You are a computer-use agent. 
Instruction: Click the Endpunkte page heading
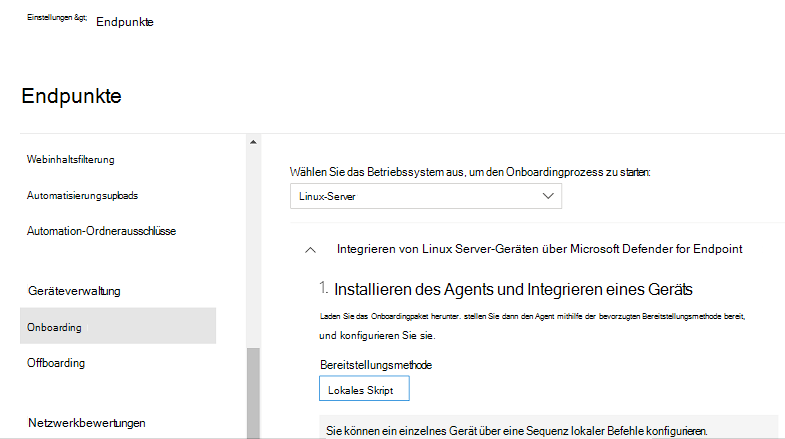coord(70,96)
